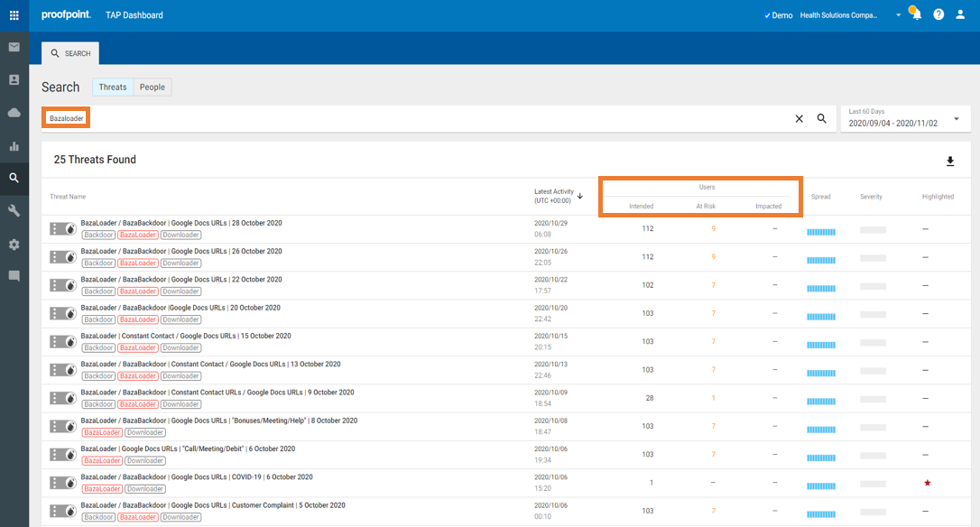Open the bar chart reports icon
This screenshot has height=527, width=980.
14,146
